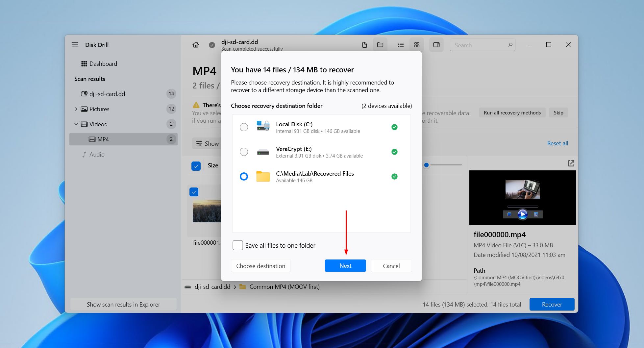
Task: Collapse the Videos category
Action: pyautogui.click(x=76, y=124)
